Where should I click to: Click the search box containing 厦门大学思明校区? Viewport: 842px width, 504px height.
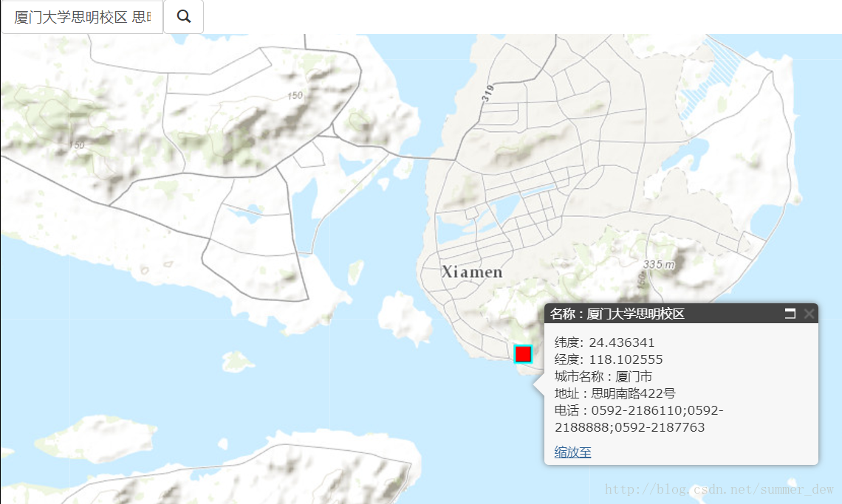[82, 17]
